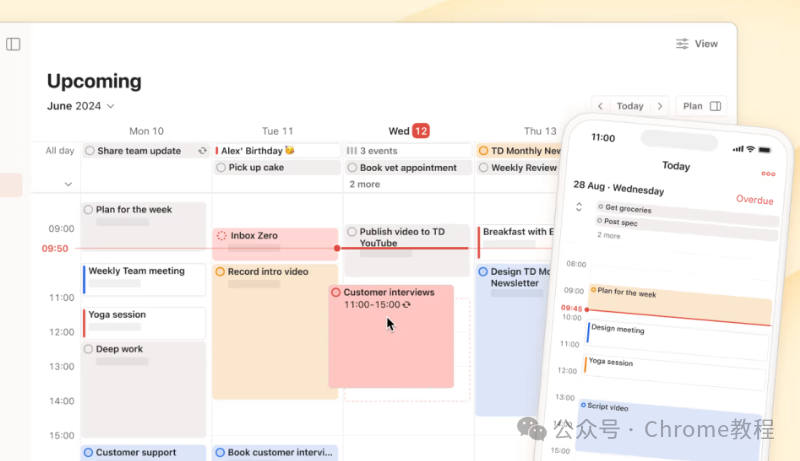Go to previous week arrow

coord(601,106)
